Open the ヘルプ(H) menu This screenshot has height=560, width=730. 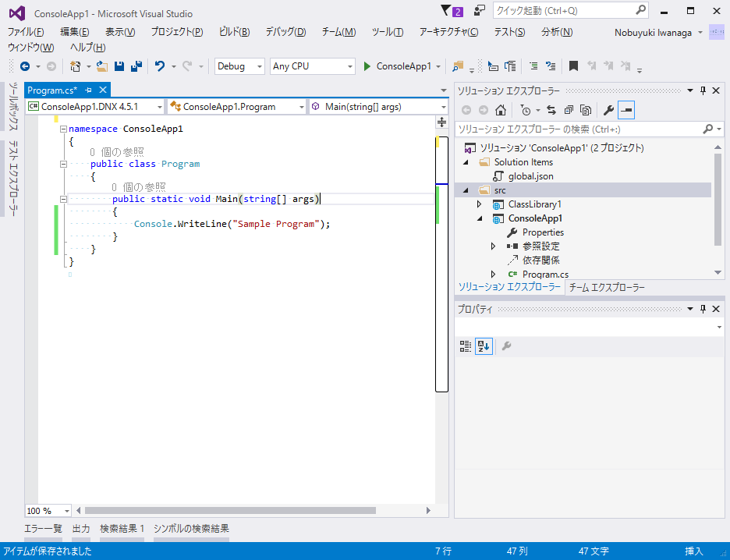(x=87, y=48)
